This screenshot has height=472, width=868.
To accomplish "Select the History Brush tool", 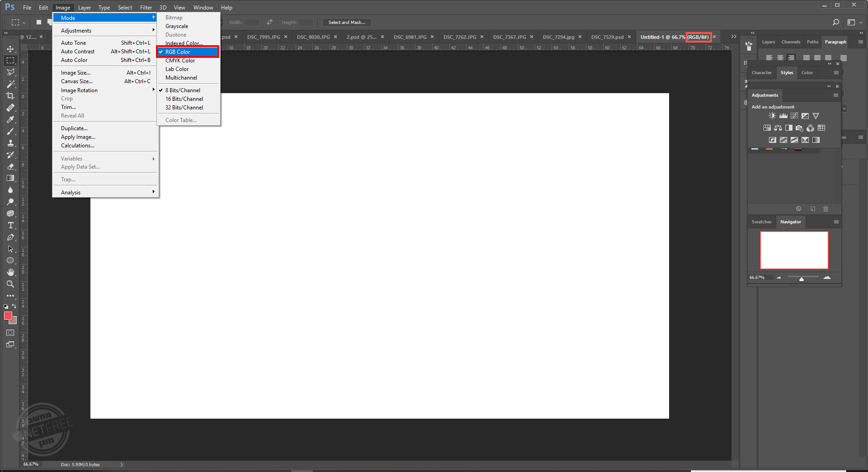I will point(10,155).
